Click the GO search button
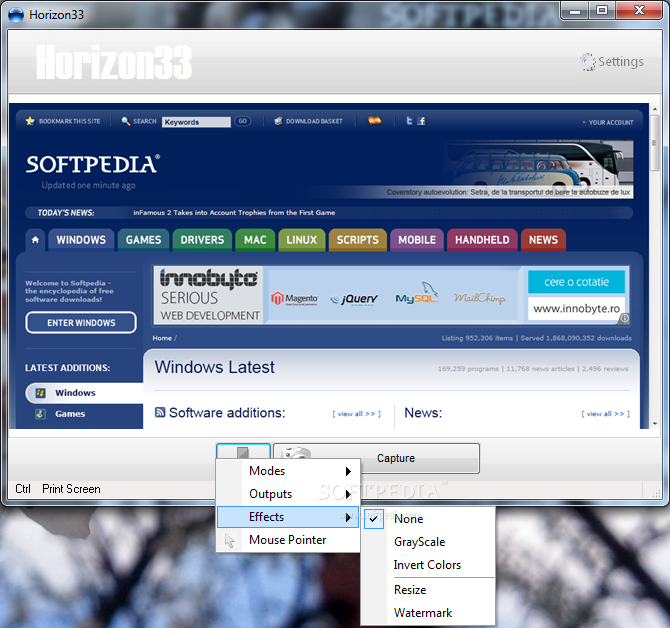The height and width of the screenshot is (628, 670). pyautogui.click(x=243, y=121)
